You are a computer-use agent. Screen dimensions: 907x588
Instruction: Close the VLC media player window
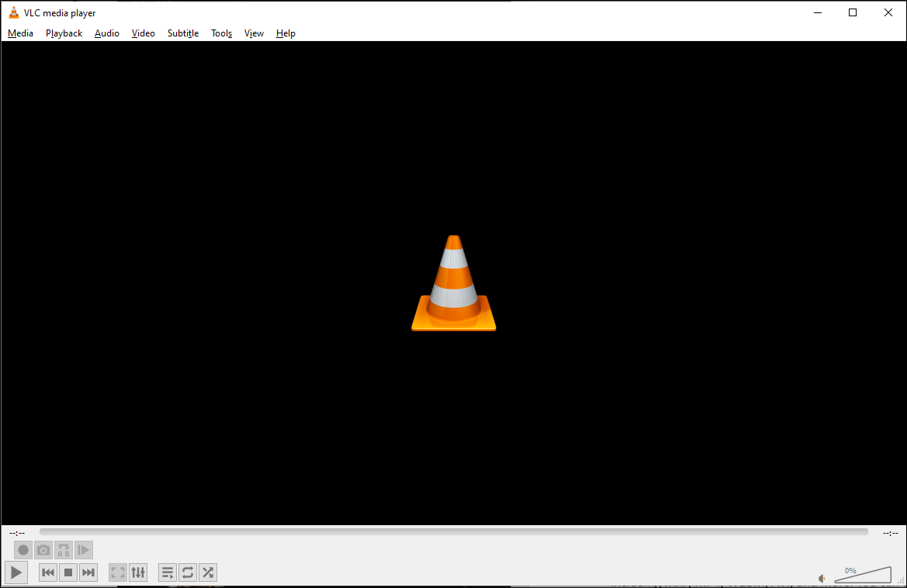(x=888, y=12)
